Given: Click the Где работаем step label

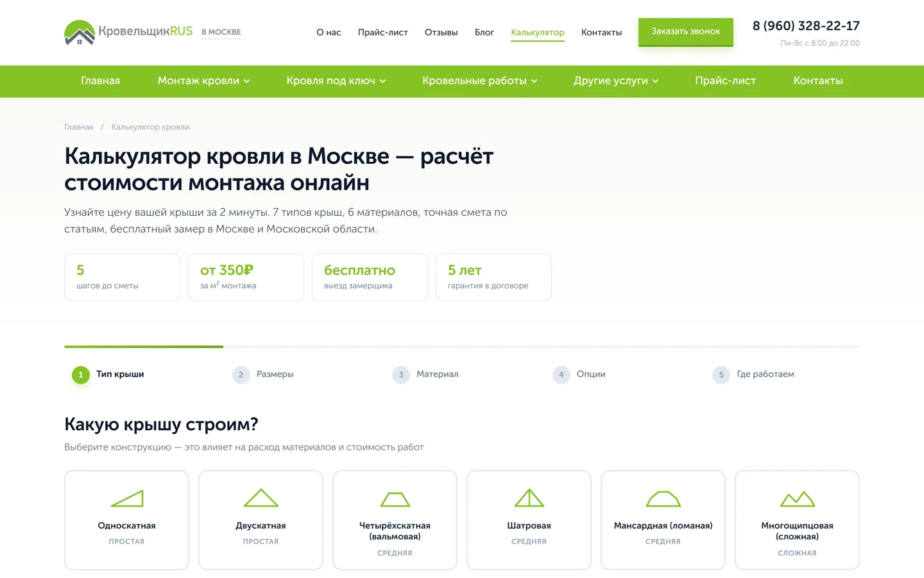Looking at the screenshot, I should pos(766,374).
